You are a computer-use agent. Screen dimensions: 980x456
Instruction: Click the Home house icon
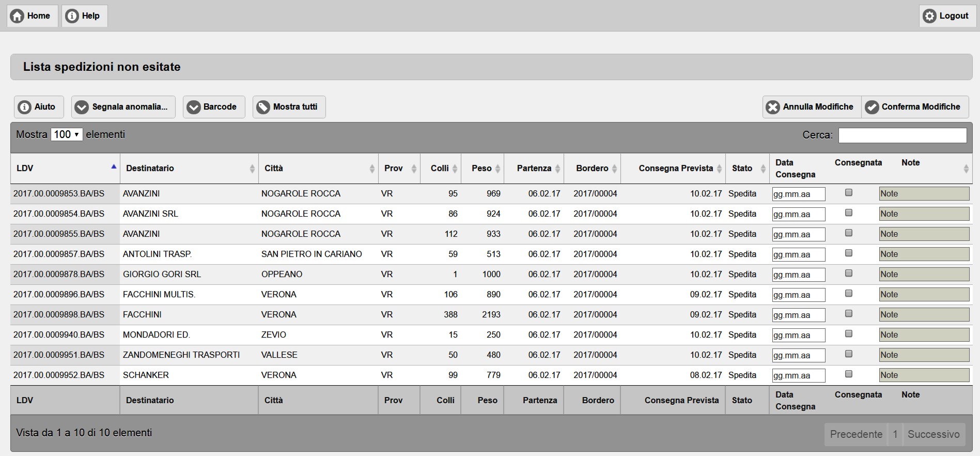point(17,16)
